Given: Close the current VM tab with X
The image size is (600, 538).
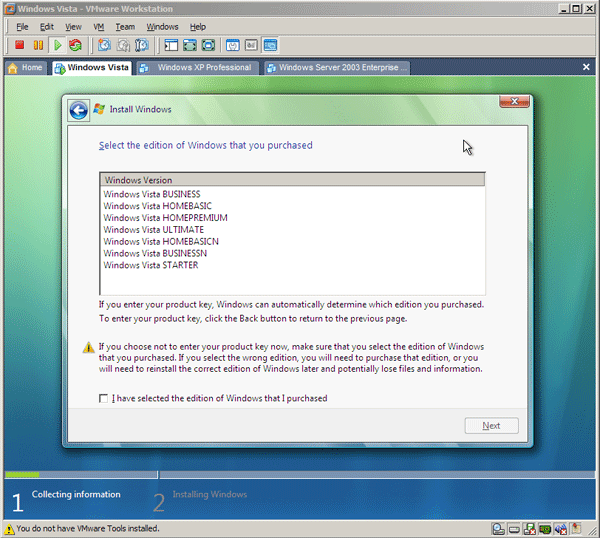Looking at the screenshot, I should pos(586,67).
